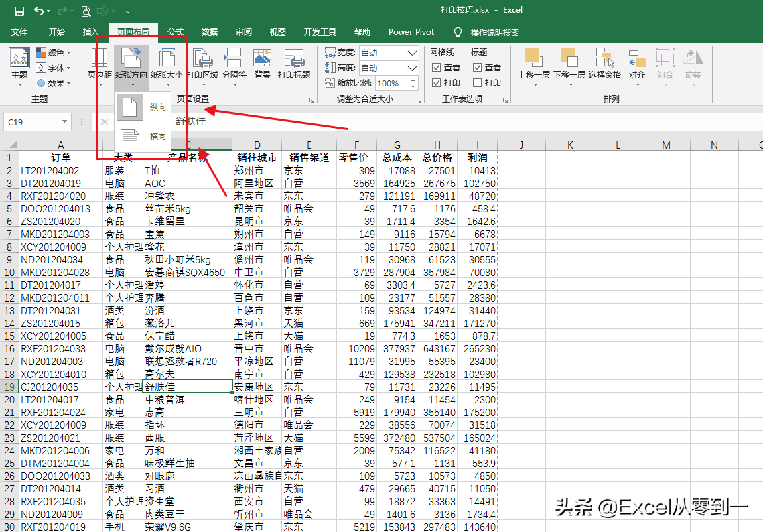
Task: Click cell containing 阿里地区
Action: coord(257,184)
